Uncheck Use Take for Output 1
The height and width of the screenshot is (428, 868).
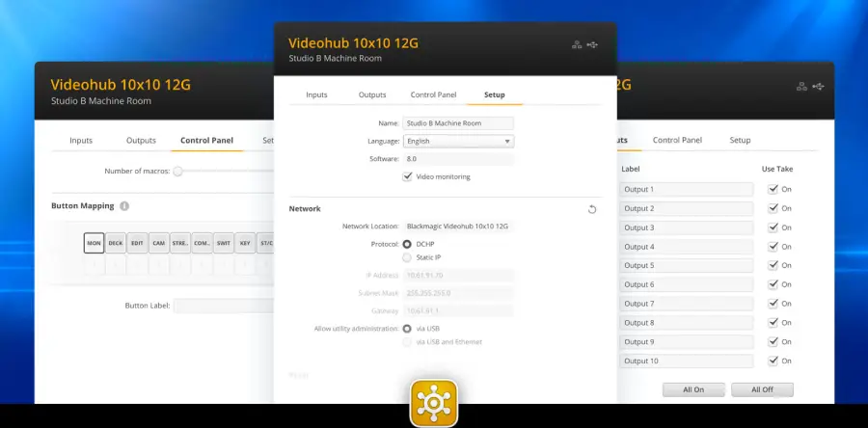(773, 190)
